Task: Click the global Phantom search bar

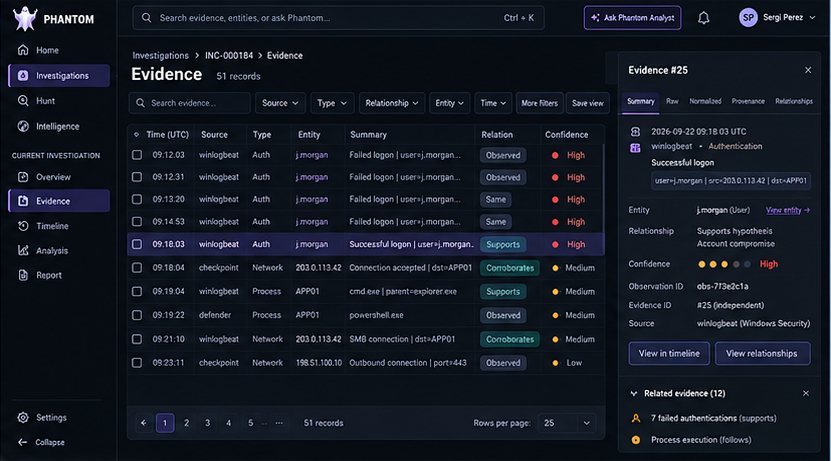Action: [x=338, y=17]
